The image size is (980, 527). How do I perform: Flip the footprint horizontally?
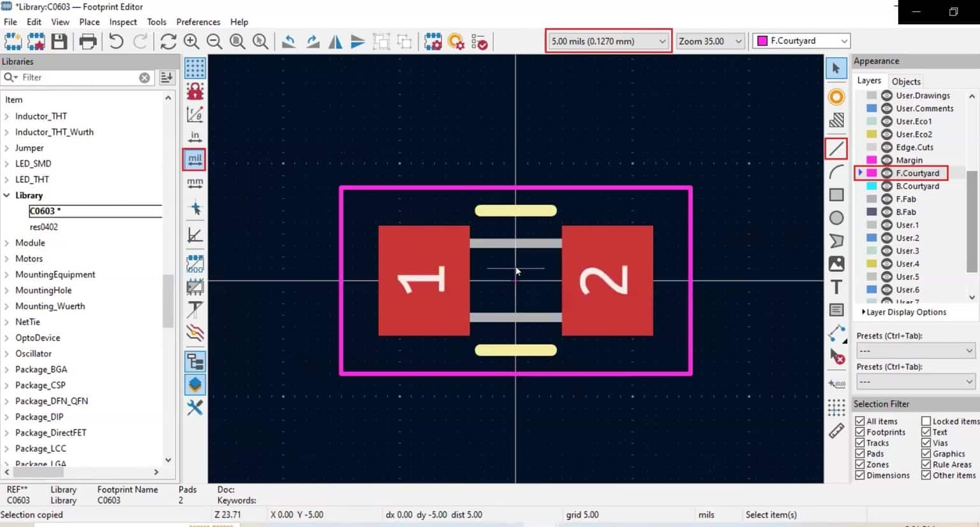(335, 41)
